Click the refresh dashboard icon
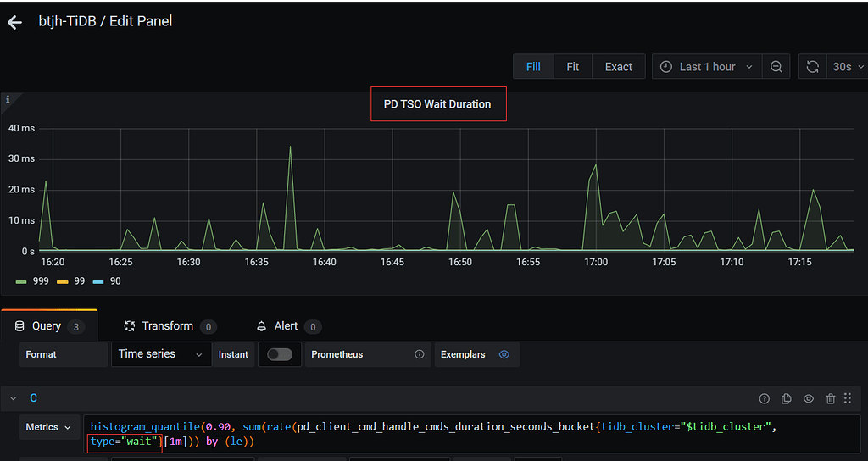This screenshot has height=461, width=868. (x=812, y=67)
